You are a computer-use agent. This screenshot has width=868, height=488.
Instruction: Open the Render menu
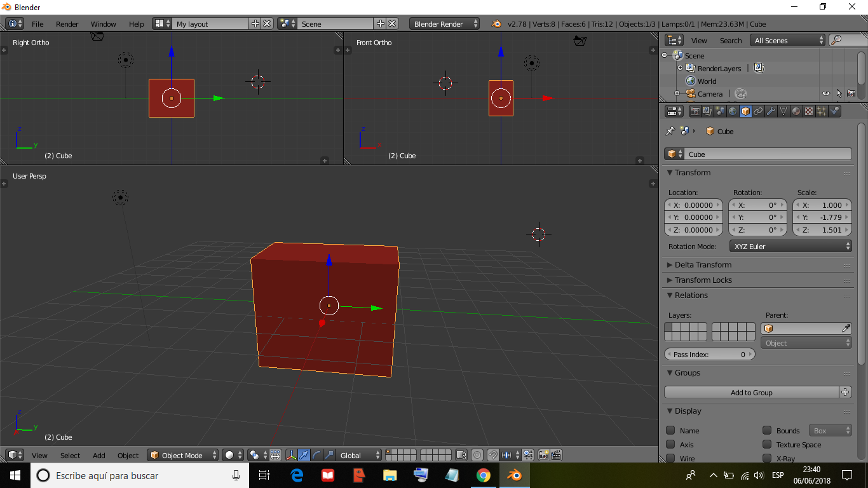tap(67, 24)
